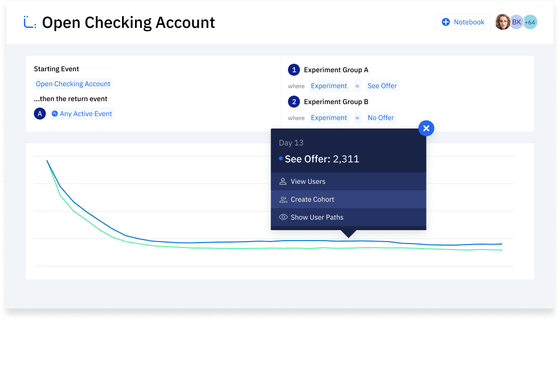Viewport: 560px width, 392px height.
Task: Change the See Offer value chip
Action: coord(382,86)
